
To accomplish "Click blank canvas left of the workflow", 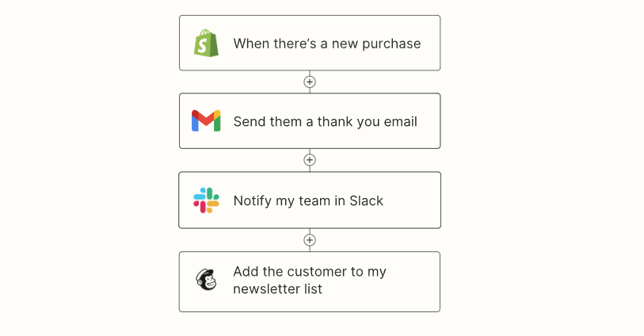I will pos(88,164).
